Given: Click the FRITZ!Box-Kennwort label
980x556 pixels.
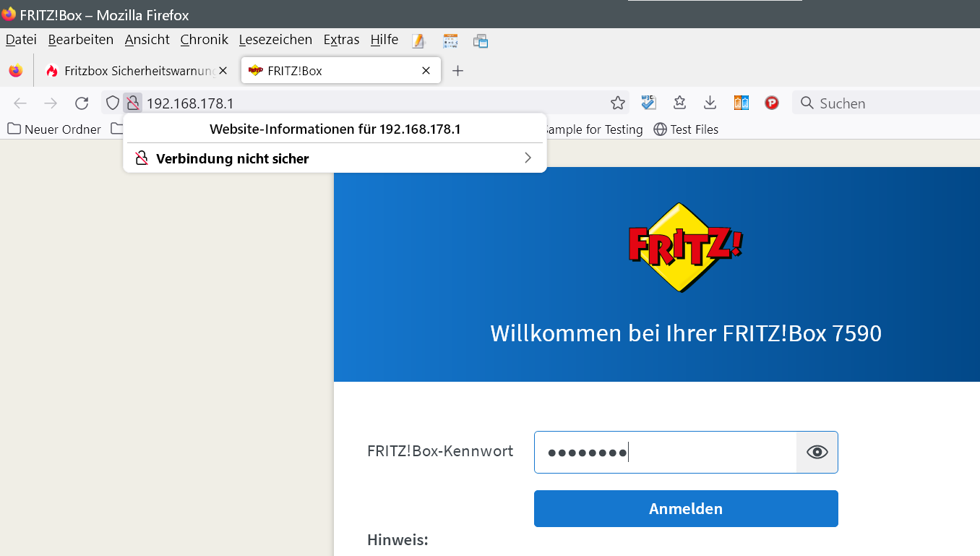Looking at the screenshot, I should [x=440, y=451].
